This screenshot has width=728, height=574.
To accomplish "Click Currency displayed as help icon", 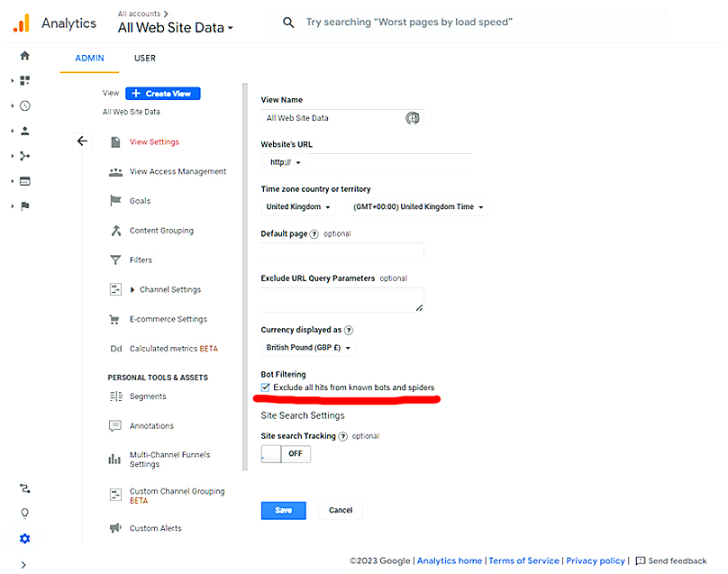I will [x=349, y=330].
